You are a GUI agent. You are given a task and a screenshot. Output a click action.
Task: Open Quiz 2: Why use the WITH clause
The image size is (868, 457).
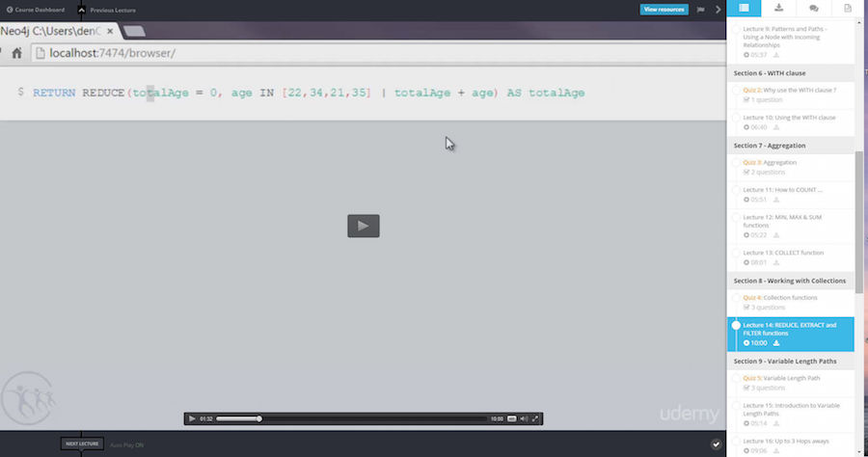pos(789,91)
